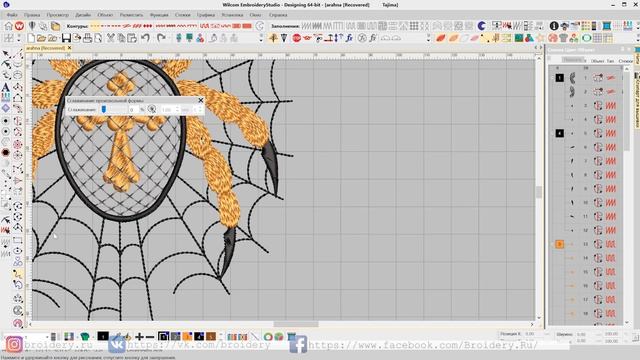Select gray color swatch 2 in palette
The image size is (640, 360).
point(175,337)
